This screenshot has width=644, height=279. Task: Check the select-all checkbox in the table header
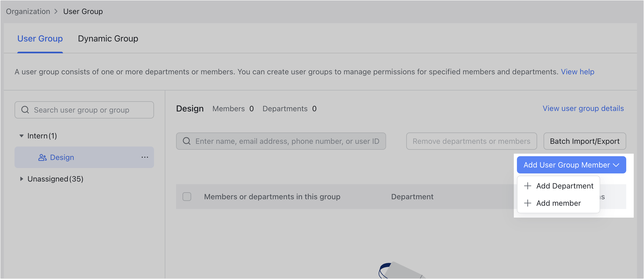point(187,197)
